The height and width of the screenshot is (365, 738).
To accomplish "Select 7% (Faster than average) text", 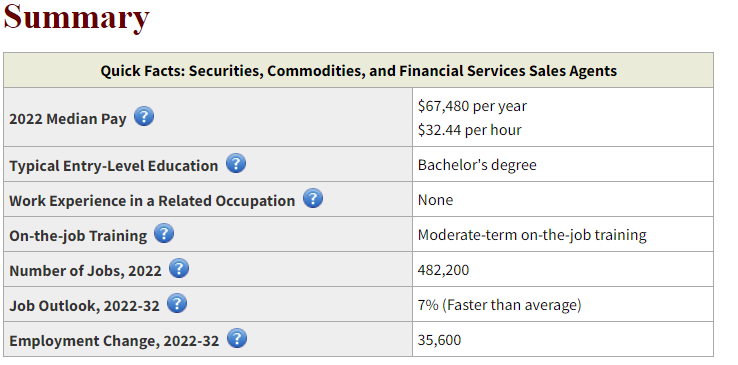I will (499, 305).
